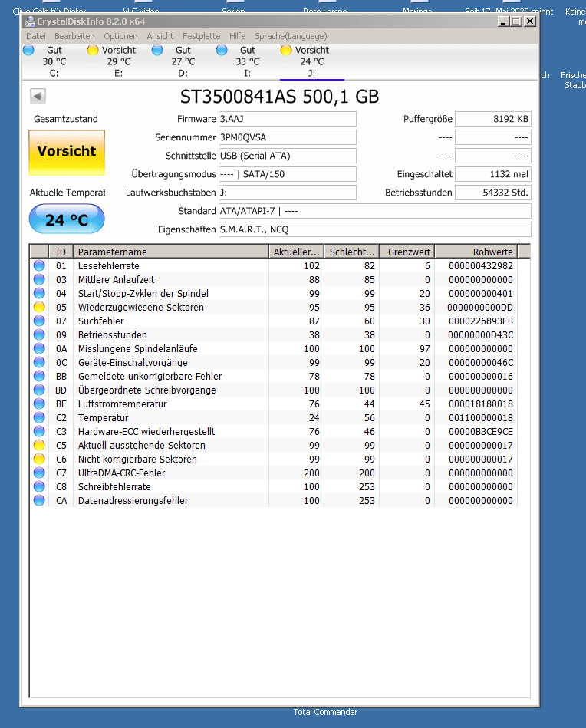Click blue status icon of Lesefehlerrate row
586x728 pixels.
[x=39, y=265]
